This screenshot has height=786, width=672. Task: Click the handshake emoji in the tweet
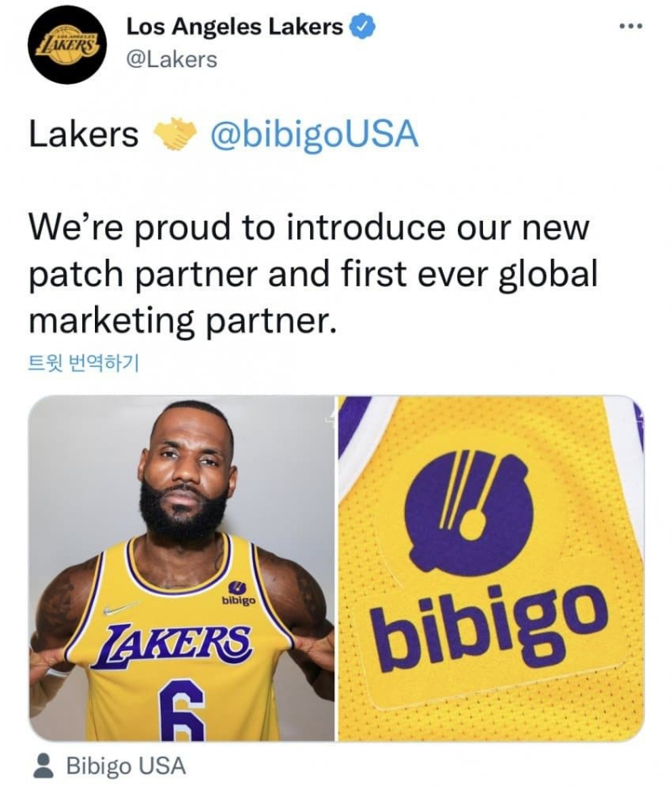click(x=174, y=134)
